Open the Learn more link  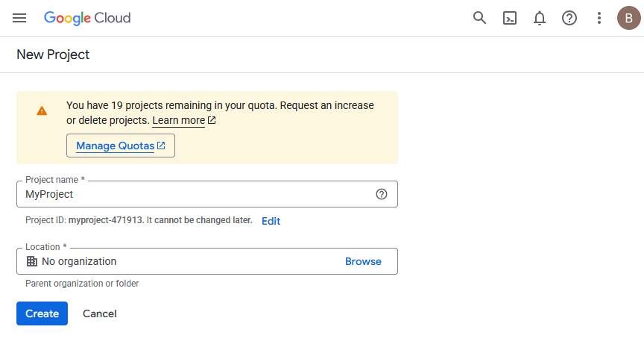click(x=179, y=120)
